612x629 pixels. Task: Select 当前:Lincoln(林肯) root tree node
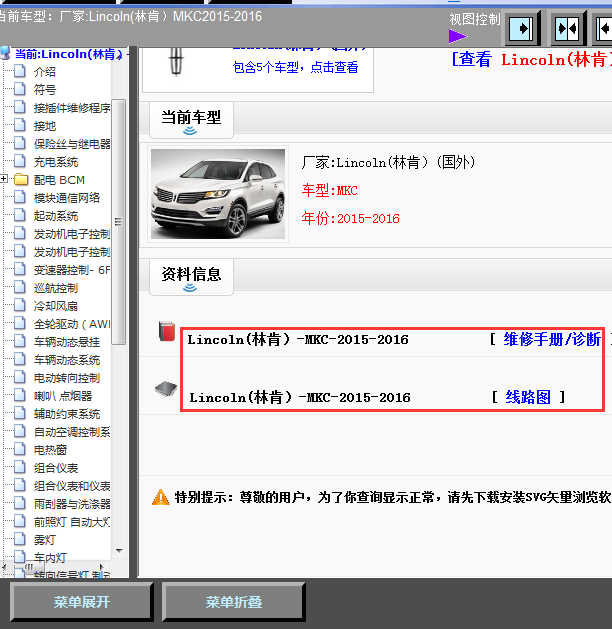tap(69, 54)
